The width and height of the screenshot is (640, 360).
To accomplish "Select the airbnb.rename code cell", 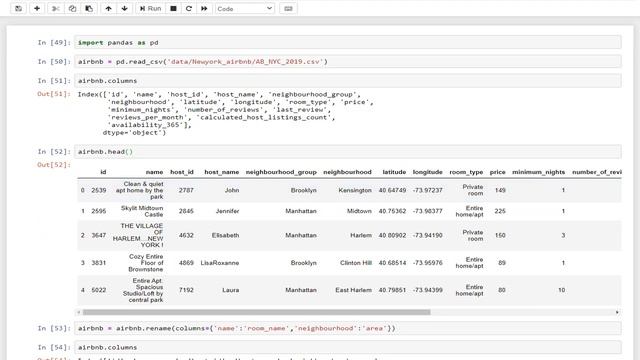I will click(348, 328).
